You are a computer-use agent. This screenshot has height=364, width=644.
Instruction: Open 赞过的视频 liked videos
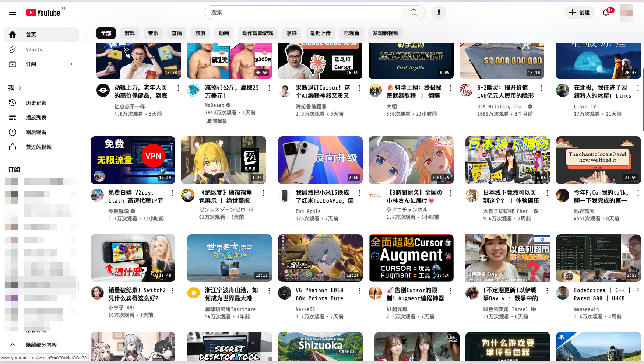(41, 147)
